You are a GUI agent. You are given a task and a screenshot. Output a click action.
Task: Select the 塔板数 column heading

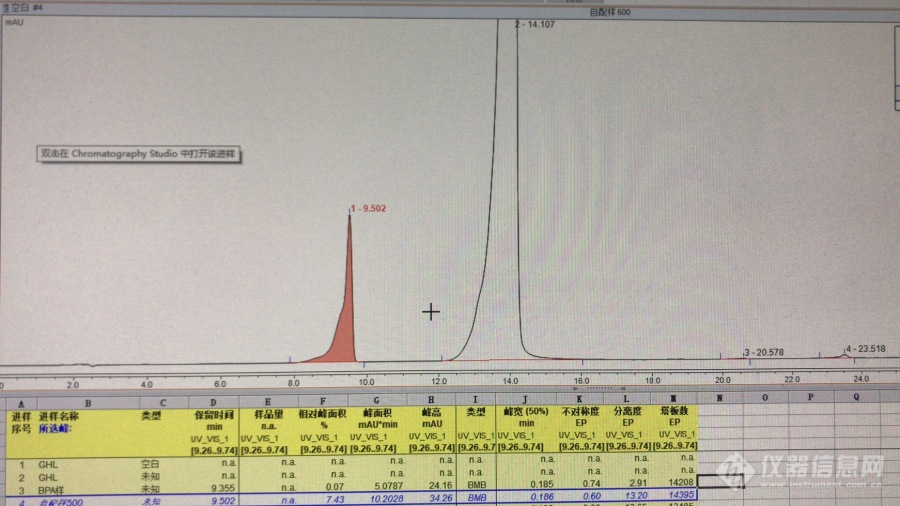pos(673,412)
